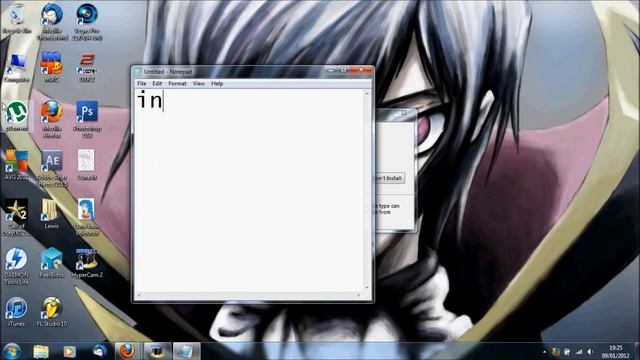Viewport: 640px width, 360px height.
Task: Minimize the Notepad window
Action: click(331, 70)
